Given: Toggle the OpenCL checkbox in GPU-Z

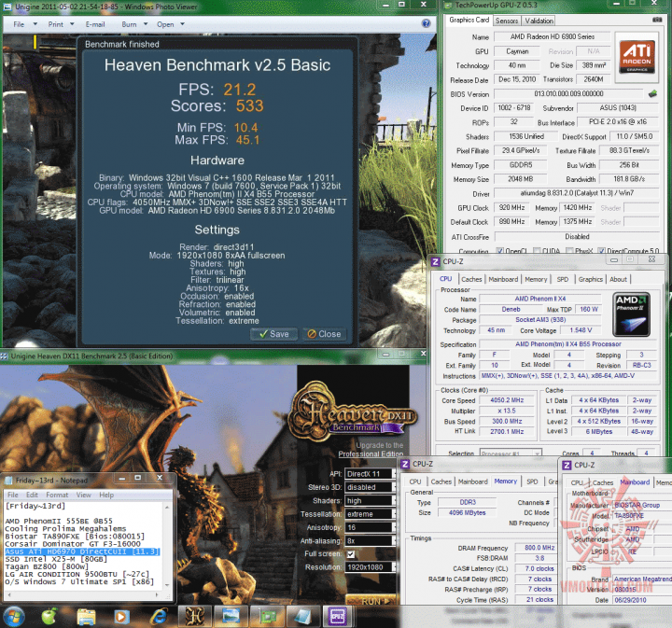Looking at the screenshot, I should [499, 251].
